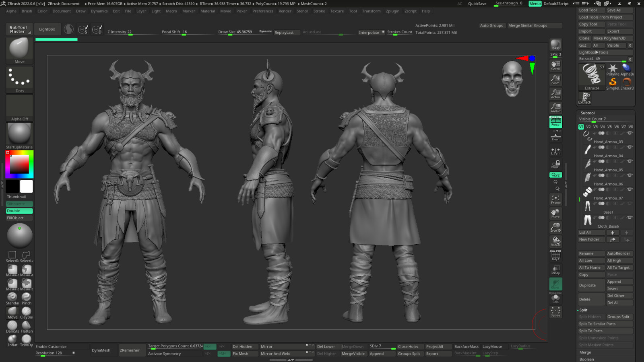This screenshot has width=644, height=362.
Task: Open the Alpha Off selector
Action: pyautogui.click(x=19, y=108)
